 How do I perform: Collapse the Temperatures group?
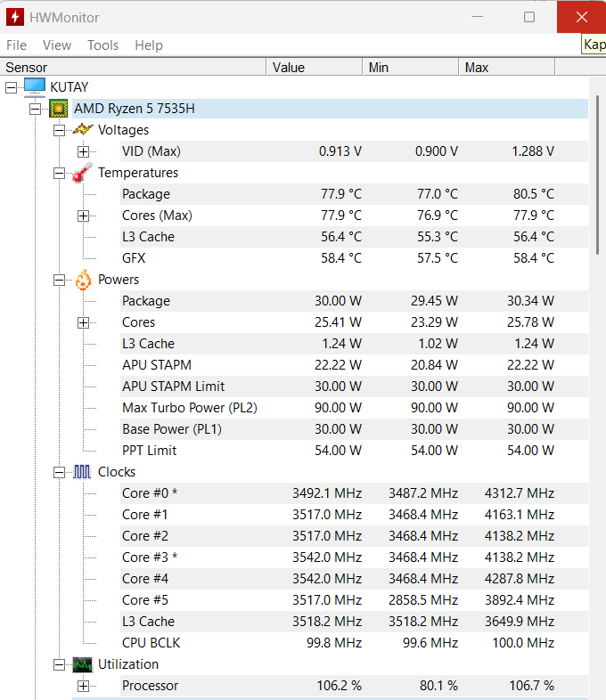coord(59,173)
